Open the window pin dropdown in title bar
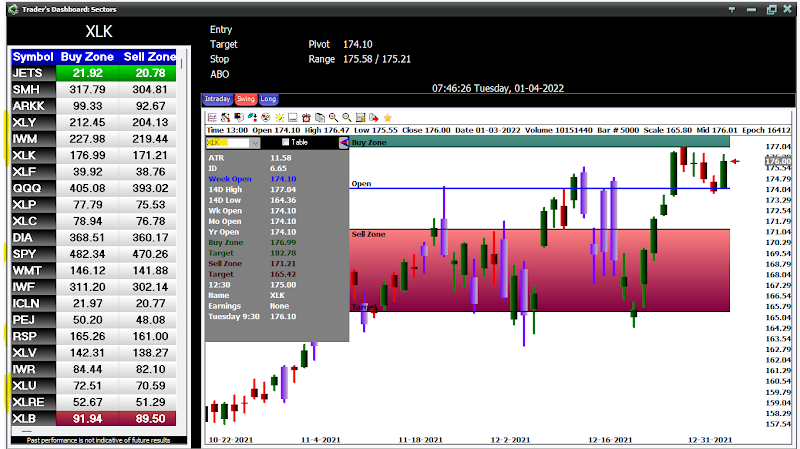 tap(732, 10)
